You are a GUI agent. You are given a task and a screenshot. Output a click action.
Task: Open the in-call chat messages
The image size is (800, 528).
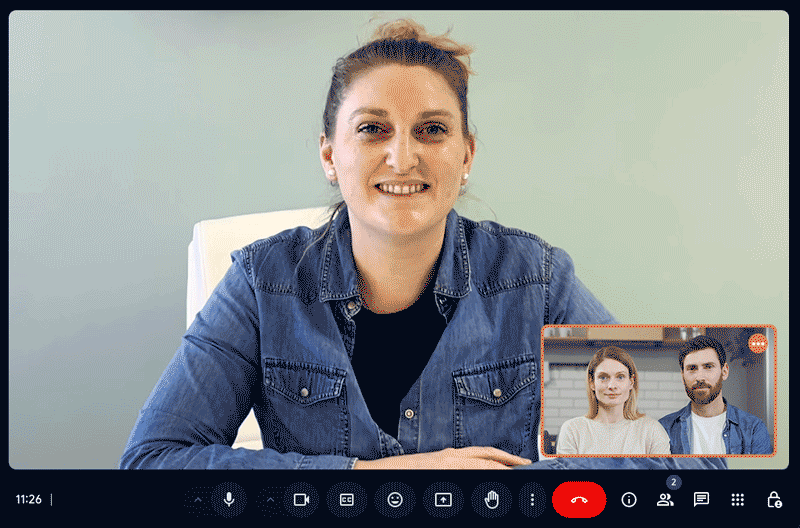(x=701, y=499)
